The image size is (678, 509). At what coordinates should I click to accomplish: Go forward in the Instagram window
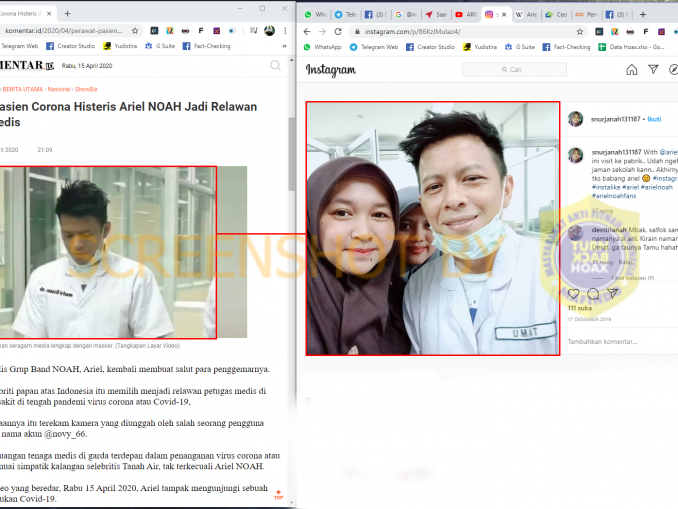tap(323, 32)
